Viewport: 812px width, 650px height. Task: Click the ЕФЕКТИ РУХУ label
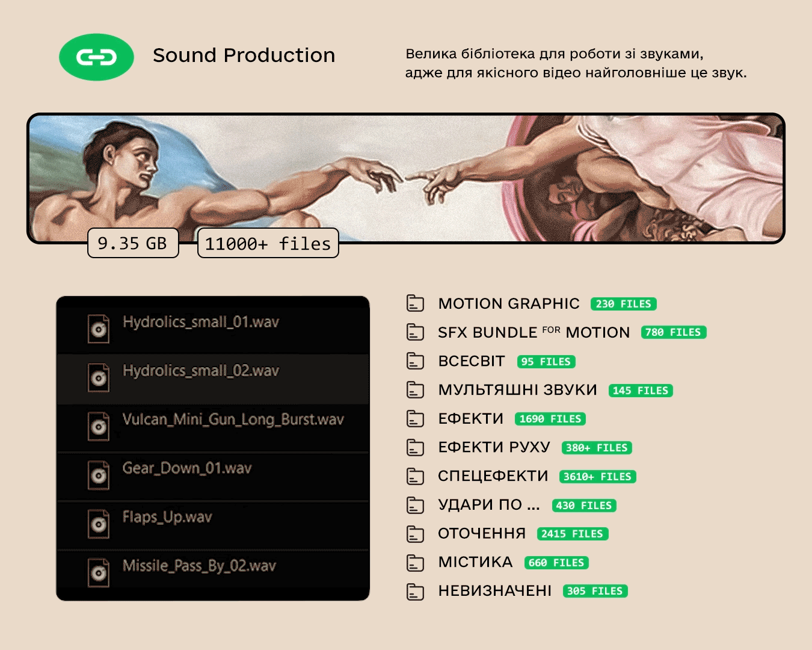[x=494, y=447]
